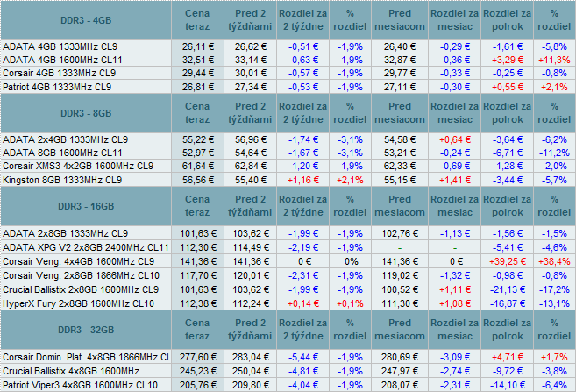Click Corsair Veng. 2x8GB 1866MHz CL10 name
Viewport: 576px width, 392px height.
click(82, 275)
